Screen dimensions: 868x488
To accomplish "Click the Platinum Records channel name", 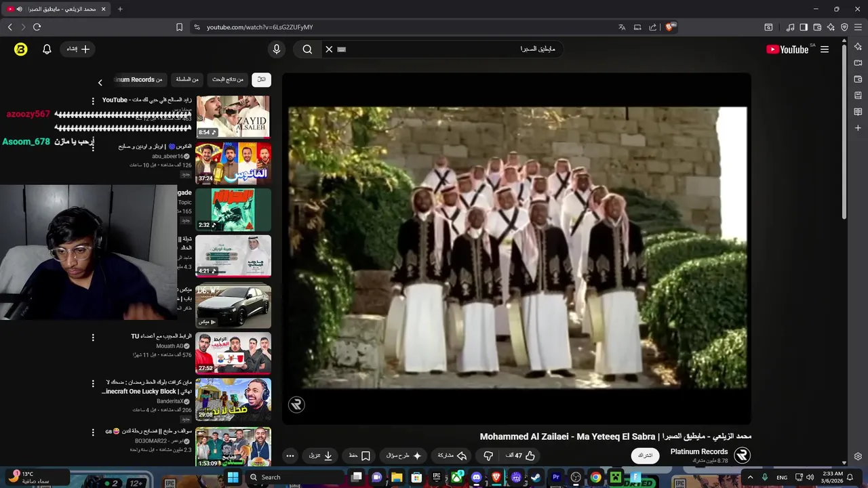I will 699,451.
